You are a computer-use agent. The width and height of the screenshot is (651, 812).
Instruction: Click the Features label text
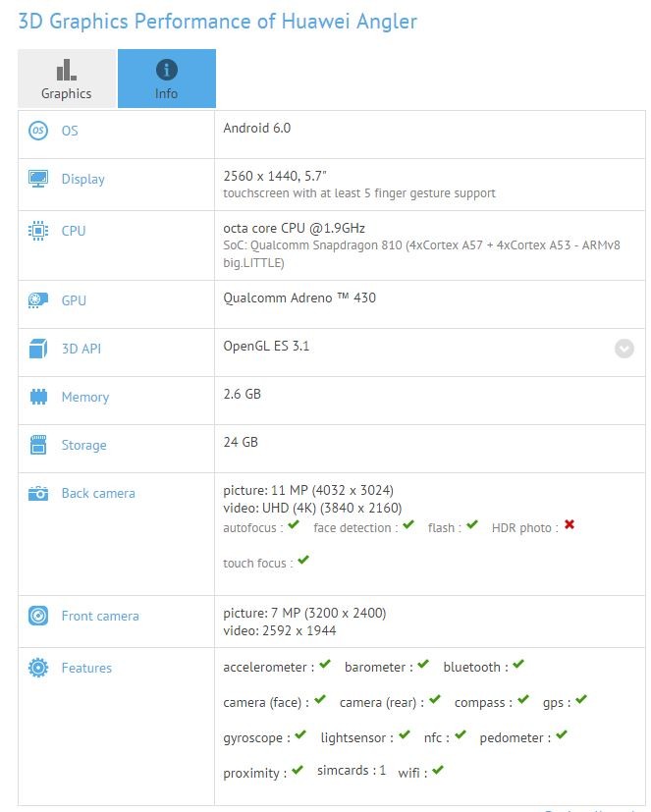click(x=86, y=668)
